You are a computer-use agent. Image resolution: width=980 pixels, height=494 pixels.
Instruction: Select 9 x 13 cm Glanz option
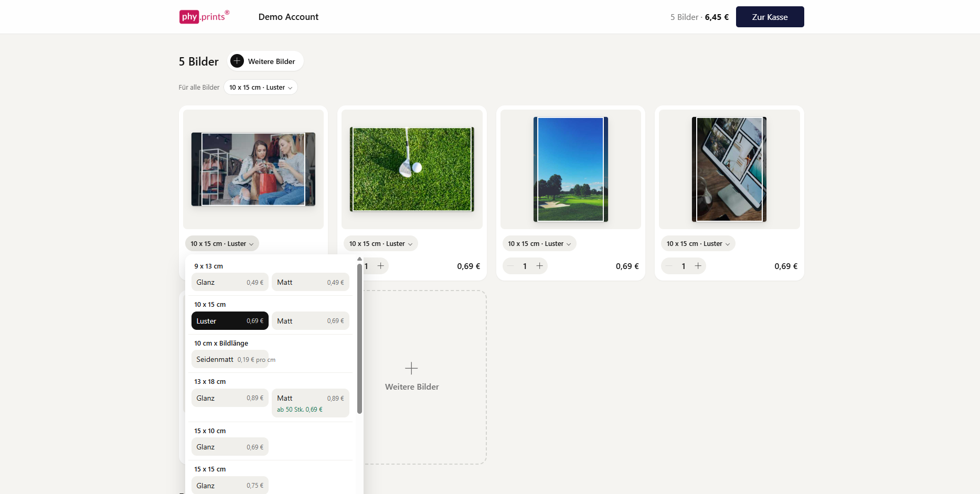coord(230,282)
